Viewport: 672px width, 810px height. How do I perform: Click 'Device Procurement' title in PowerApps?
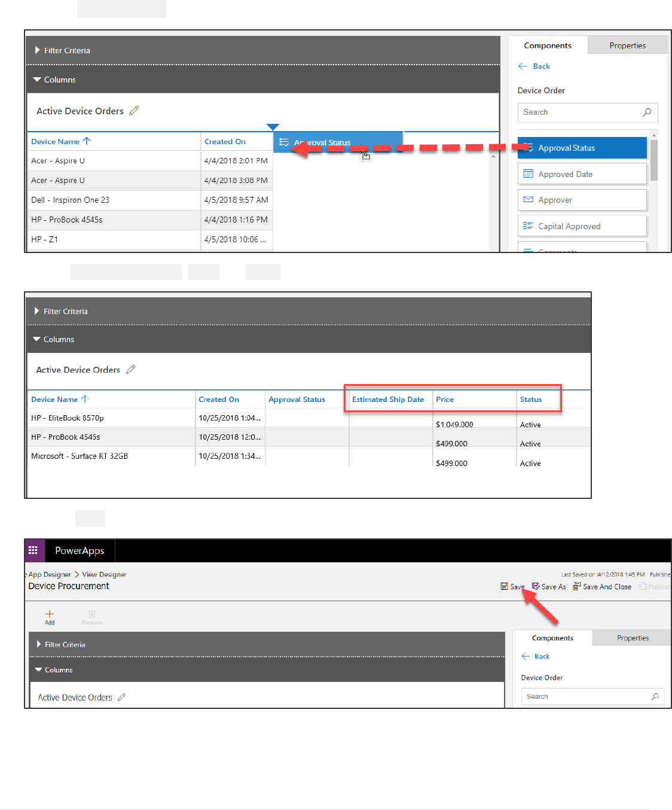pos(69,586)
